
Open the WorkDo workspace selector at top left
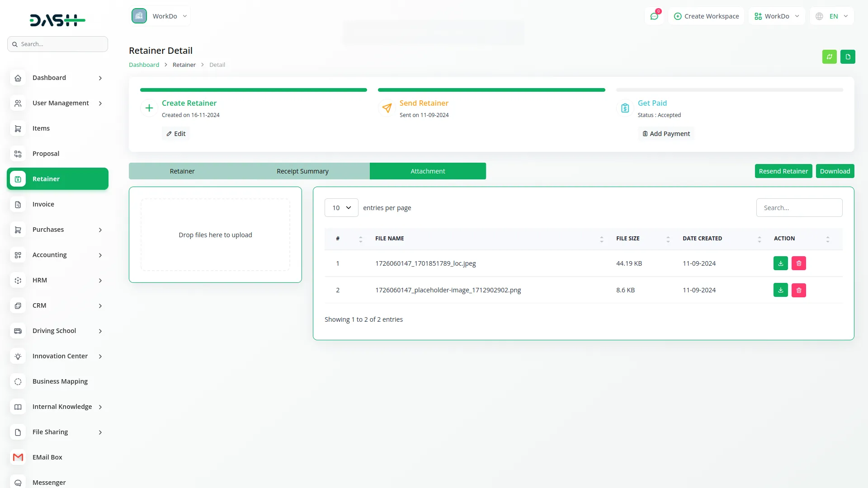tap(160, 16)
